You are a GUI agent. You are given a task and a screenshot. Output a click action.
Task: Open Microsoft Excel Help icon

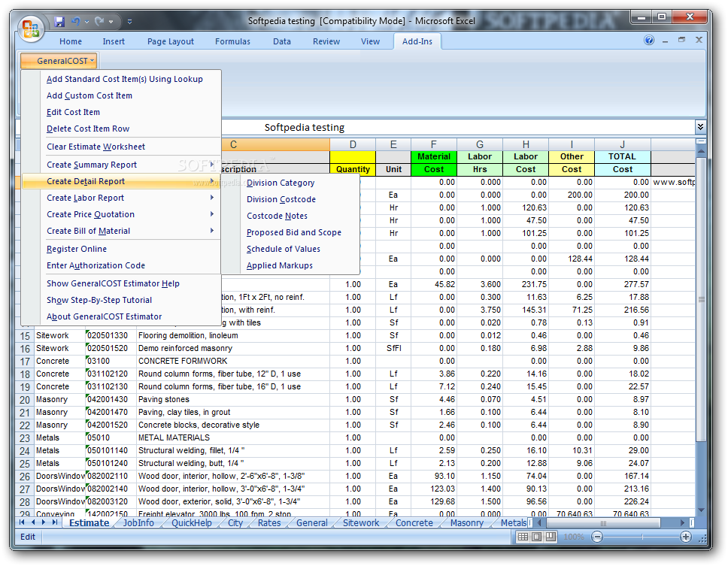[649, 41]
